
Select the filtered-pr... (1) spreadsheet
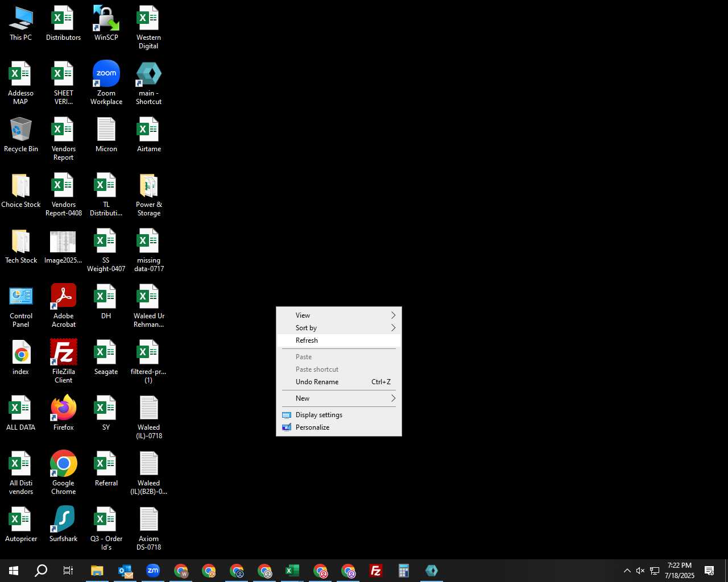148,362
